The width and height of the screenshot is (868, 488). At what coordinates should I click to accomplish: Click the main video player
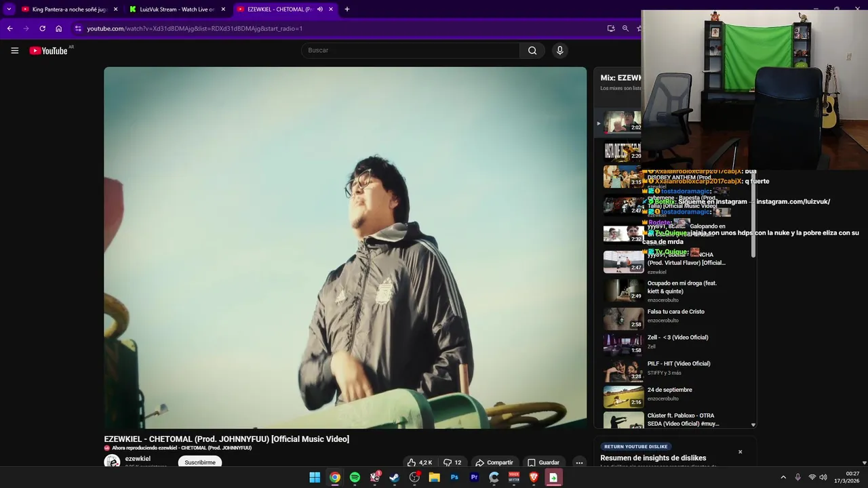(x=345, y=247)
